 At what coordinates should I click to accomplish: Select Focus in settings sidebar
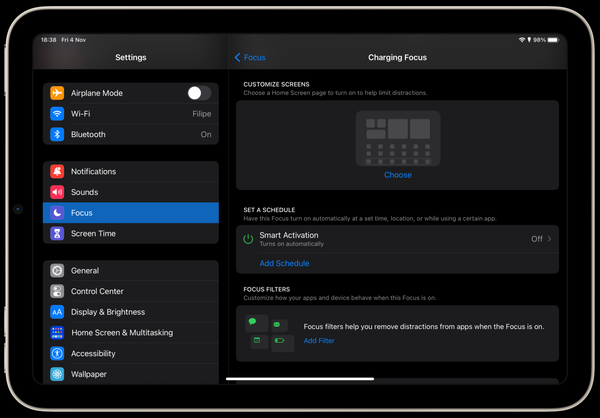[131, 213]
